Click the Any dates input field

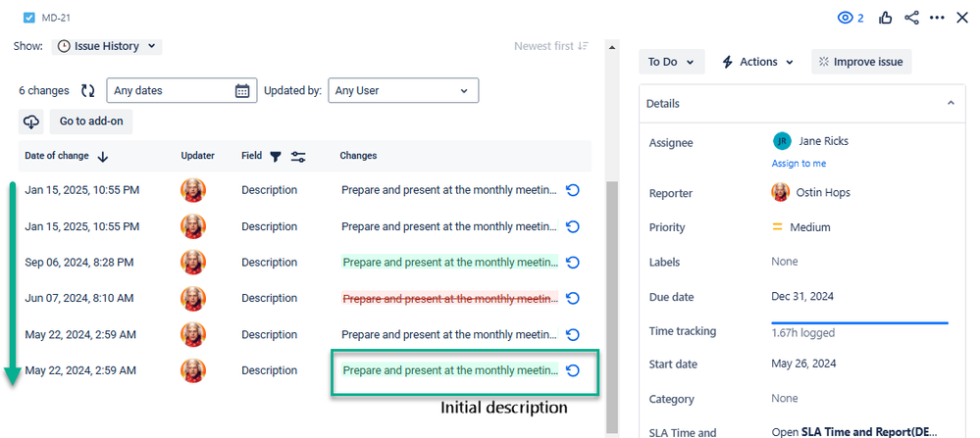click(x=181, y=90)
